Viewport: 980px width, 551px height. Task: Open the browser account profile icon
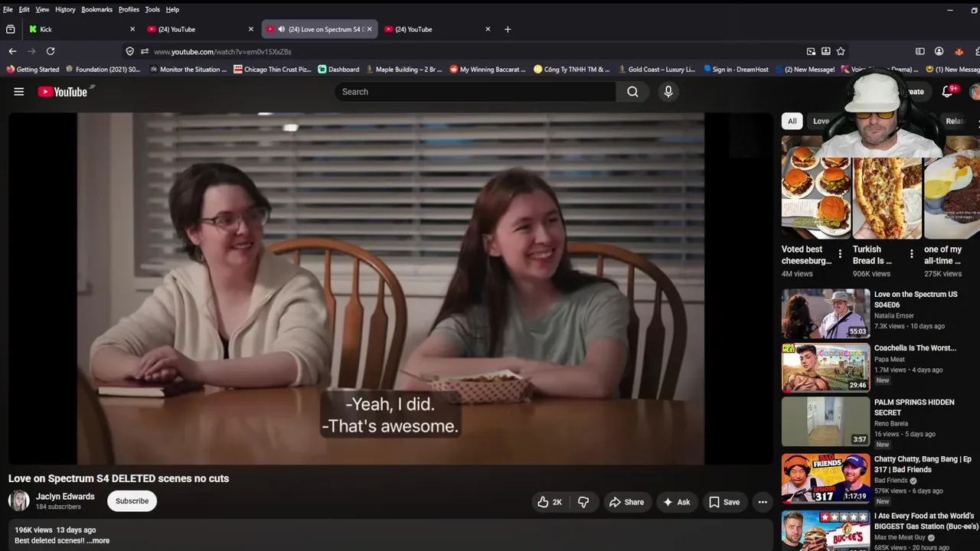pyautogui.click(x=939, y=51)
